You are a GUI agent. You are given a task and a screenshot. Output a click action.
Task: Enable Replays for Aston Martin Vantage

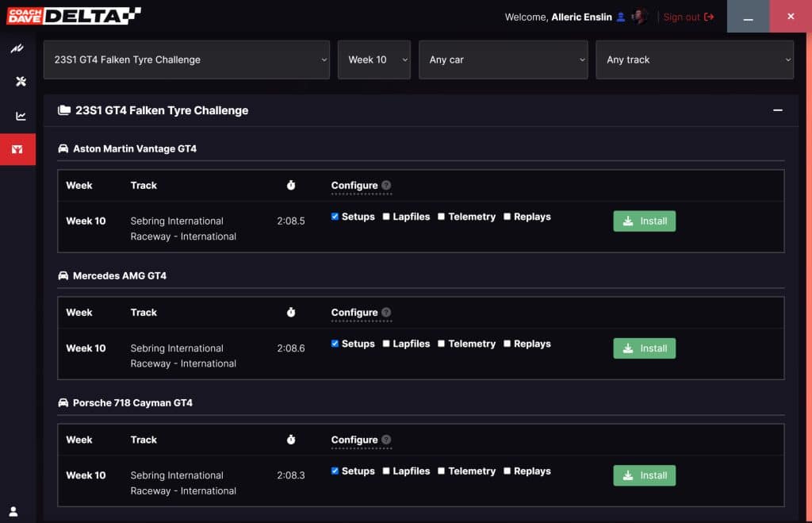point(507,217)
